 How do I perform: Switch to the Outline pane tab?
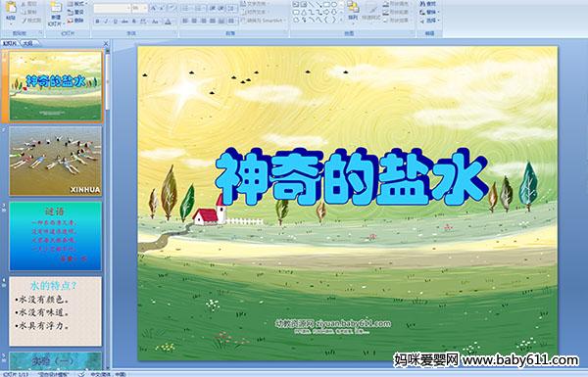(x=28, y=43)
